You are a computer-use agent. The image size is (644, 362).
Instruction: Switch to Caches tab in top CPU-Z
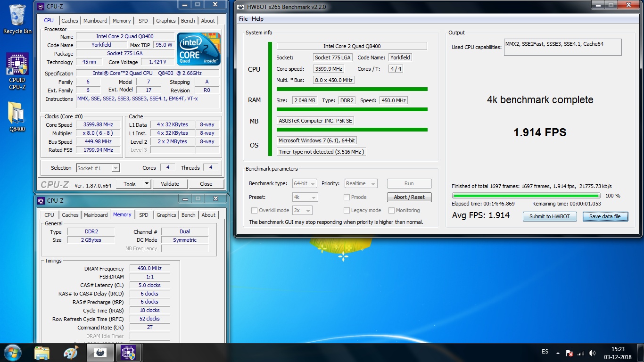click(x=70, y=21)
